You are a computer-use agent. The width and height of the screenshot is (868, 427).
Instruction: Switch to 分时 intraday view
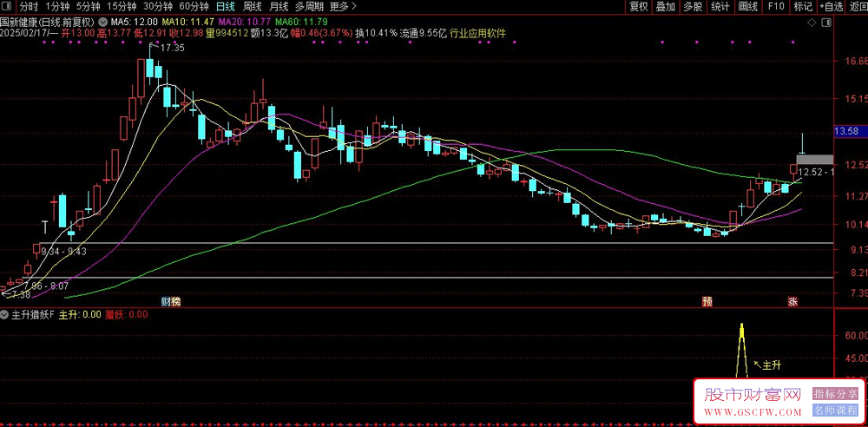coord(29,7)
